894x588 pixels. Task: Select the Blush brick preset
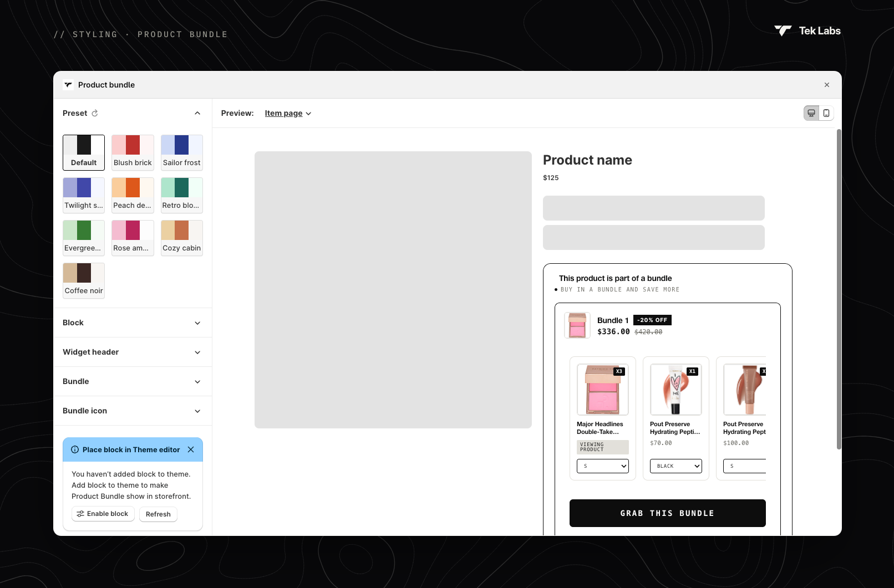click(133, 152)
